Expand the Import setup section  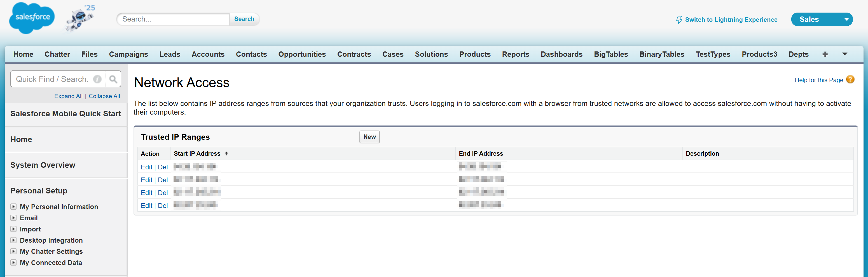click(x=13, y=229)
